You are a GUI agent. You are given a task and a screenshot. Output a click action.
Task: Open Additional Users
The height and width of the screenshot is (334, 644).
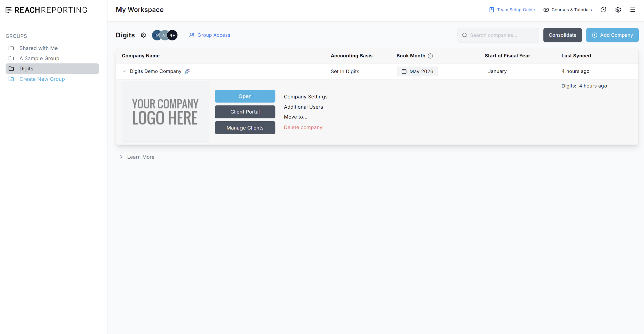tap(303, 107)
